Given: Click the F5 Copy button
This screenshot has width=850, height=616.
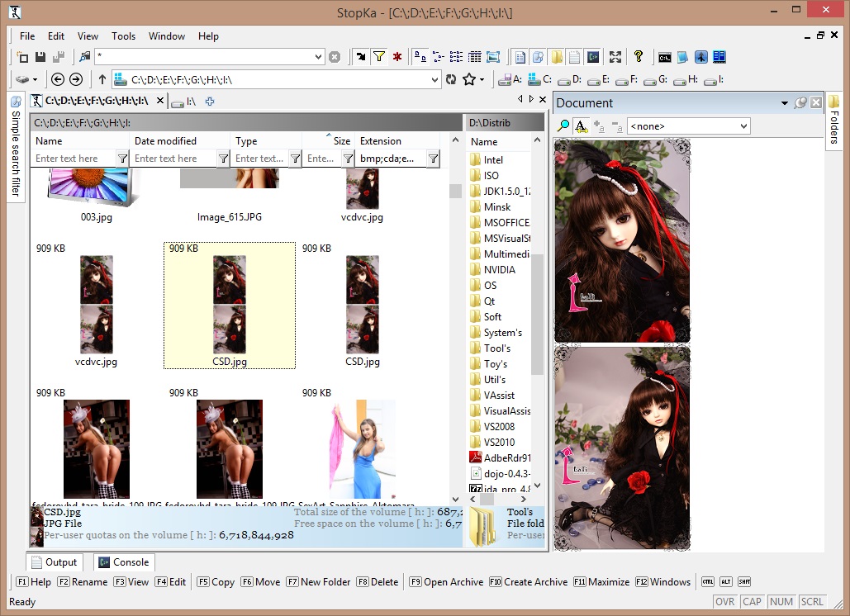Looking at the screenshot, I should (216, 582).
